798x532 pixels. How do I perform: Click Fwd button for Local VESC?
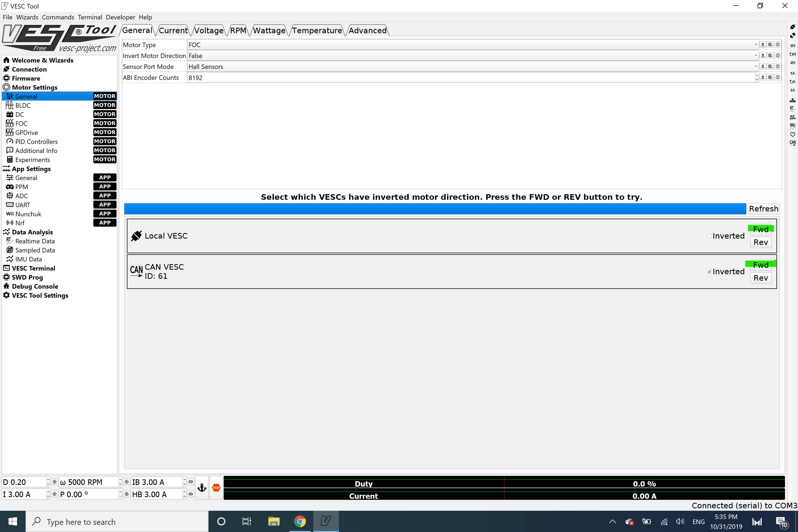click(x=761, y=229)
